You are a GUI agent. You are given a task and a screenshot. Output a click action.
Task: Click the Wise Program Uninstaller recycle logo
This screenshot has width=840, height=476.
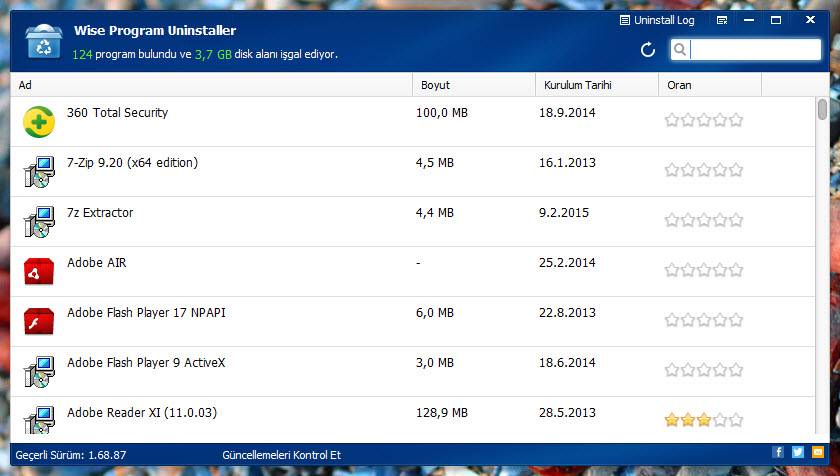pyautogui.click(x=42, y=44)
